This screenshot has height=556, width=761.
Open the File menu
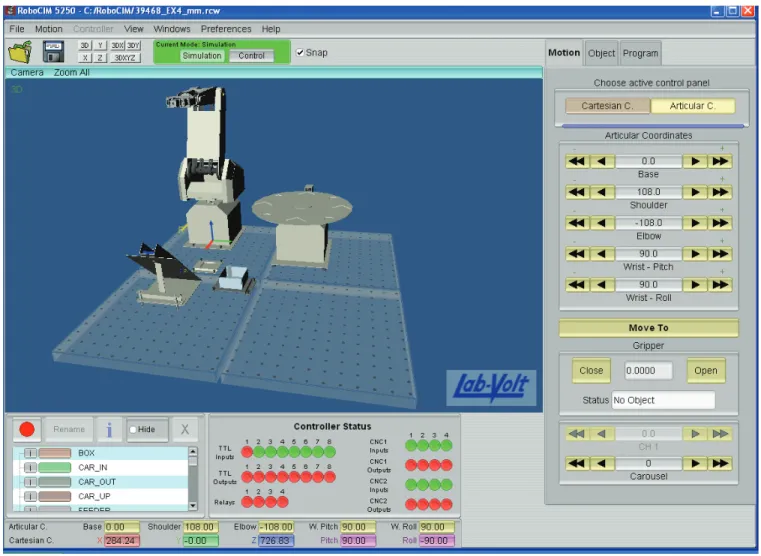pos(17,29)
